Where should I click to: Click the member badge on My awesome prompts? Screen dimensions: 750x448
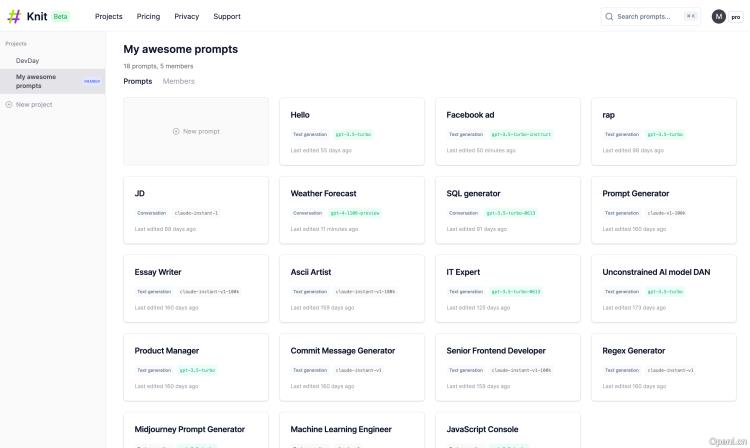[x=92, y=81]
